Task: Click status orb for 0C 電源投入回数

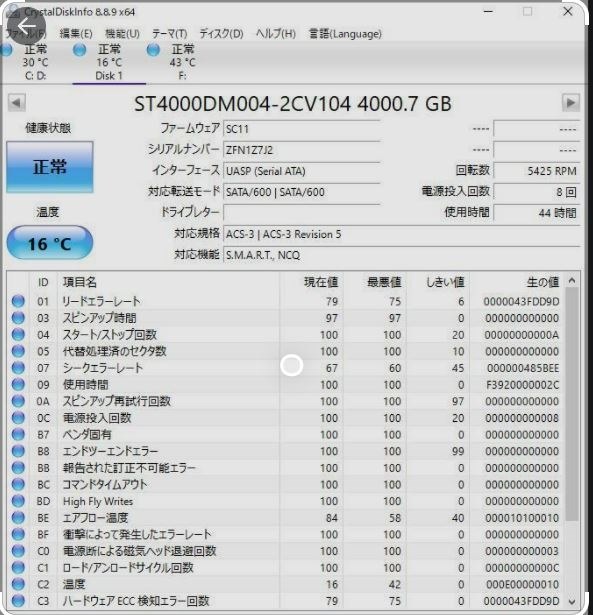Action: point(18,418)
